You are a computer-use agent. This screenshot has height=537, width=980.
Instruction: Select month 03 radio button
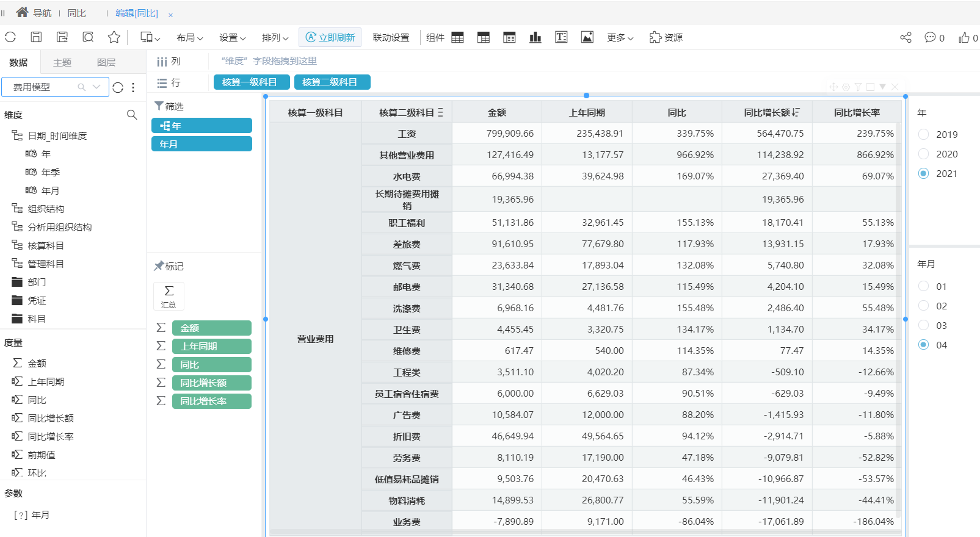click(x=923, y=325)
